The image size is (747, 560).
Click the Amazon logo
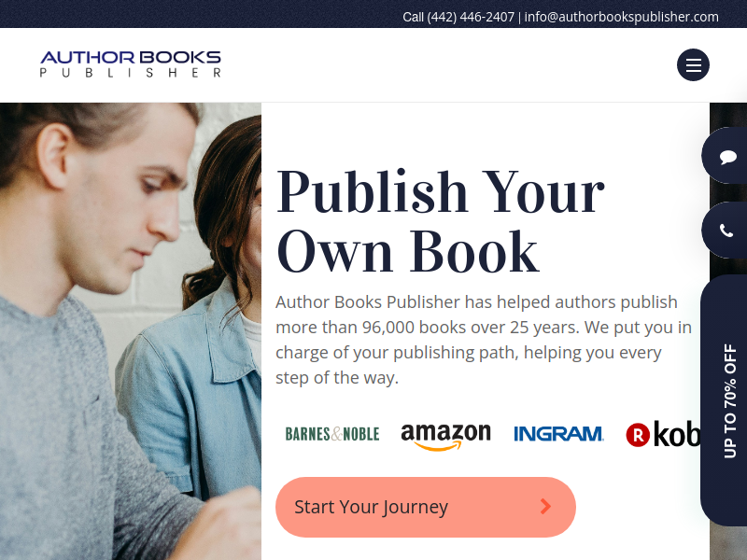pyautogui.click(x=446, y=436)
